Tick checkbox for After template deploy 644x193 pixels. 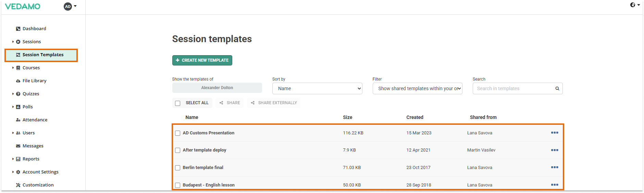(177, 150)
